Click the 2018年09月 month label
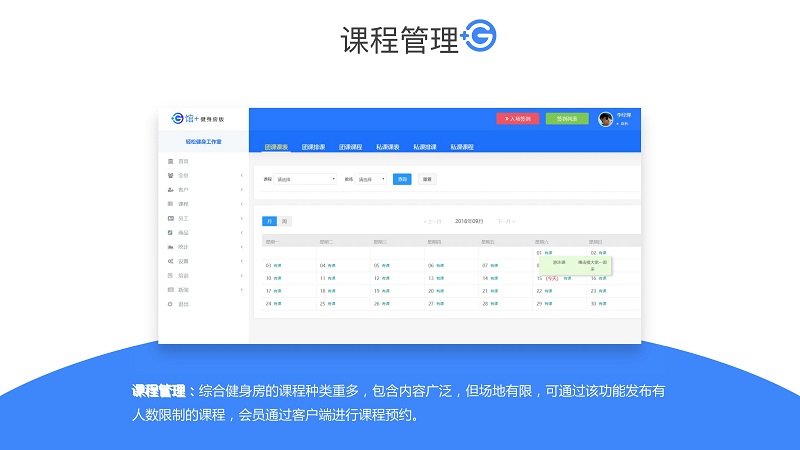800x450 pixels. pos(469,221)
